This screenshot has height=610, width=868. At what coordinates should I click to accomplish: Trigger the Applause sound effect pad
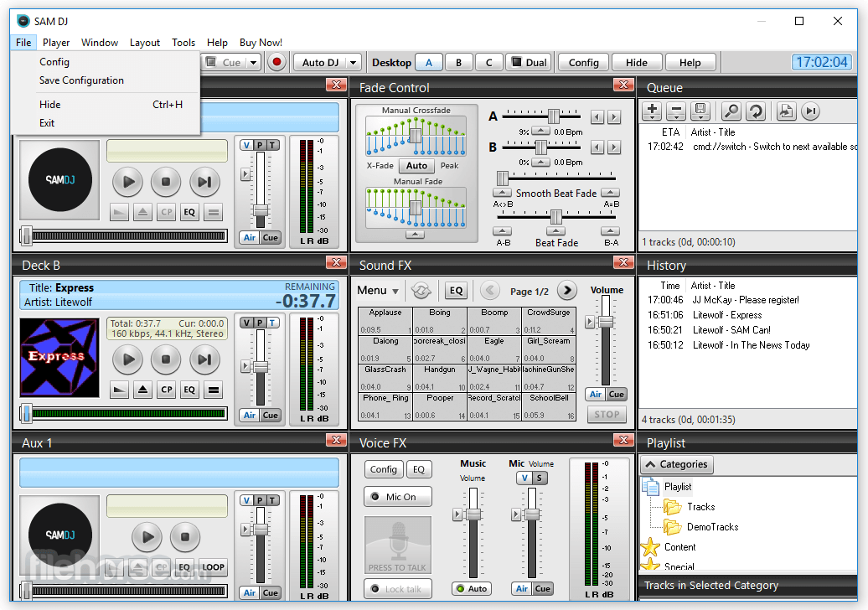pos(385,320)
